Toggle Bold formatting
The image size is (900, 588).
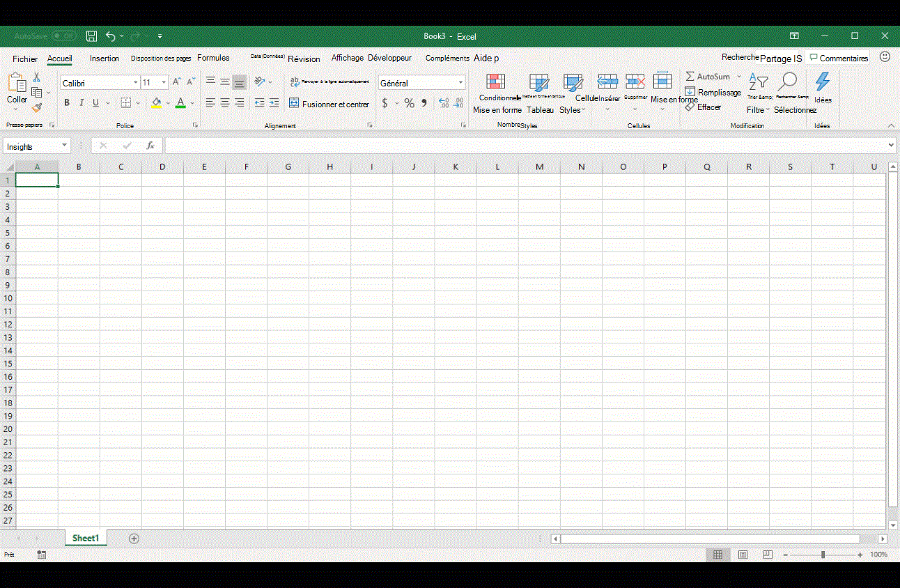coord(67,103)
